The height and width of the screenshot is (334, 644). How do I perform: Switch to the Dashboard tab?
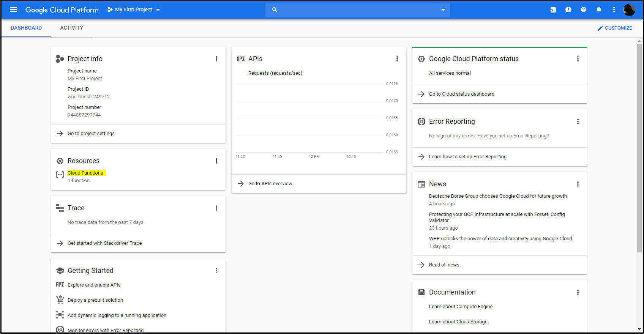(26, 28)
